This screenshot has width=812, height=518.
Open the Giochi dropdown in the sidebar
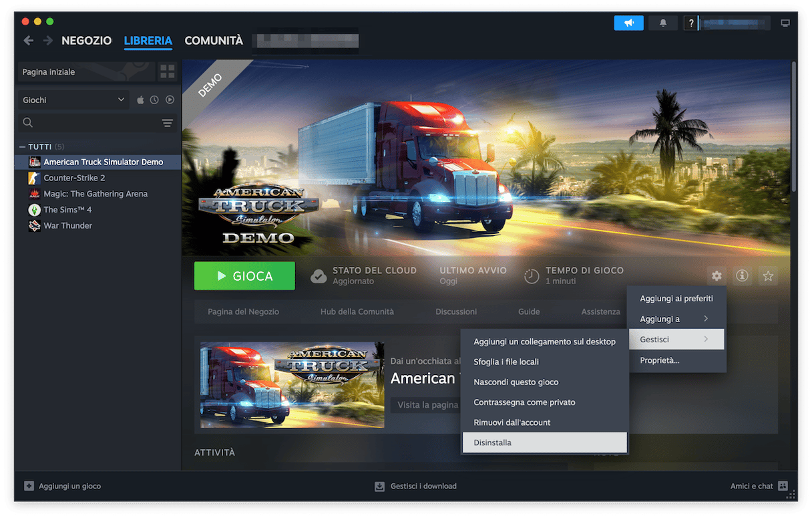click(x=73, y=100)
